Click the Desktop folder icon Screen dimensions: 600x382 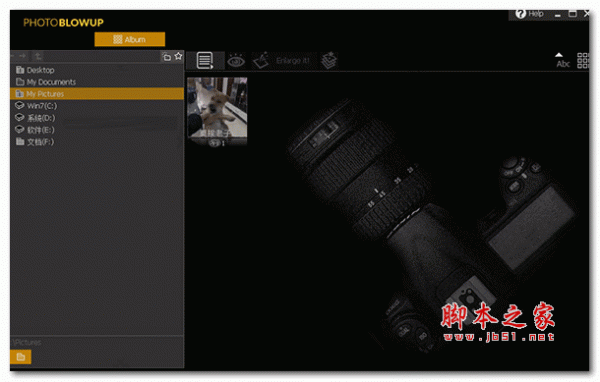tap(20, 70)
